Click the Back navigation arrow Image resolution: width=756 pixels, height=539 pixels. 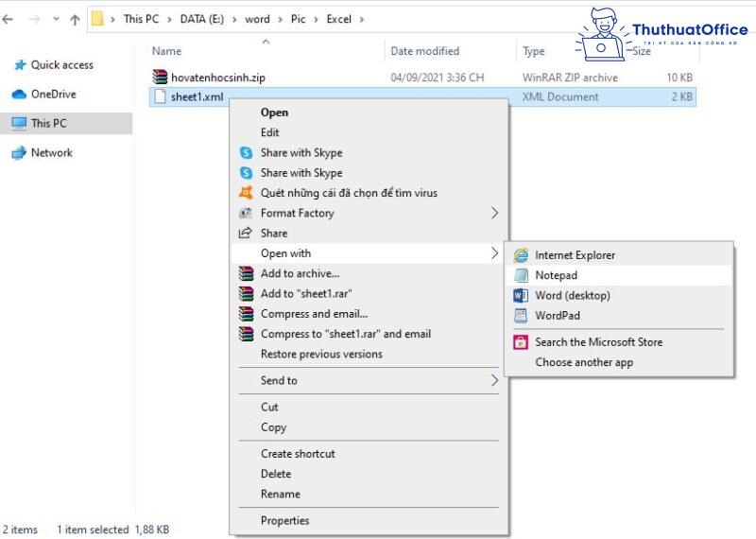click(8, 19)
